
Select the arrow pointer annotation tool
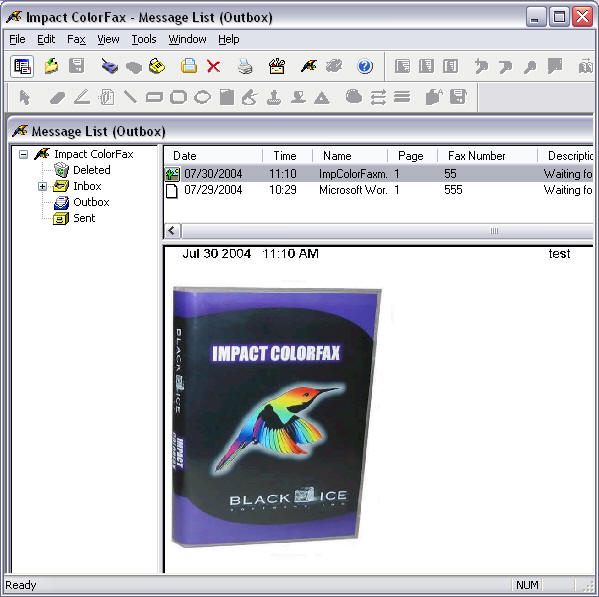pyautogui.click(x=24, y=97)
